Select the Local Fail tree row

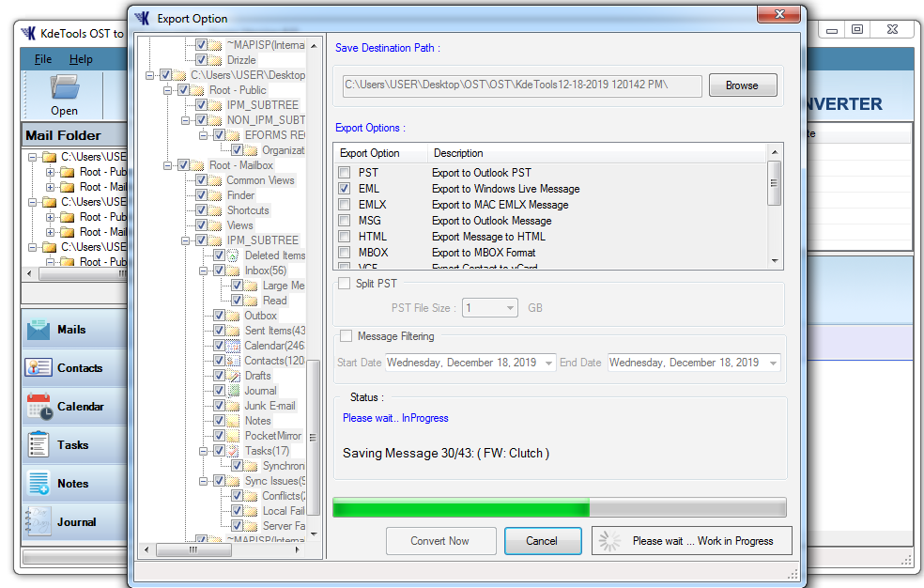[x=284, y=511]
